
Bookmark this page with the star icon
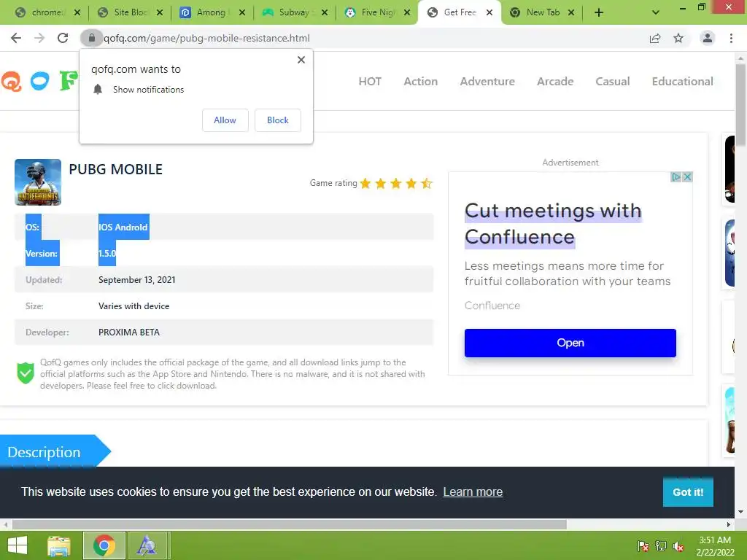(x=678, y=38)
